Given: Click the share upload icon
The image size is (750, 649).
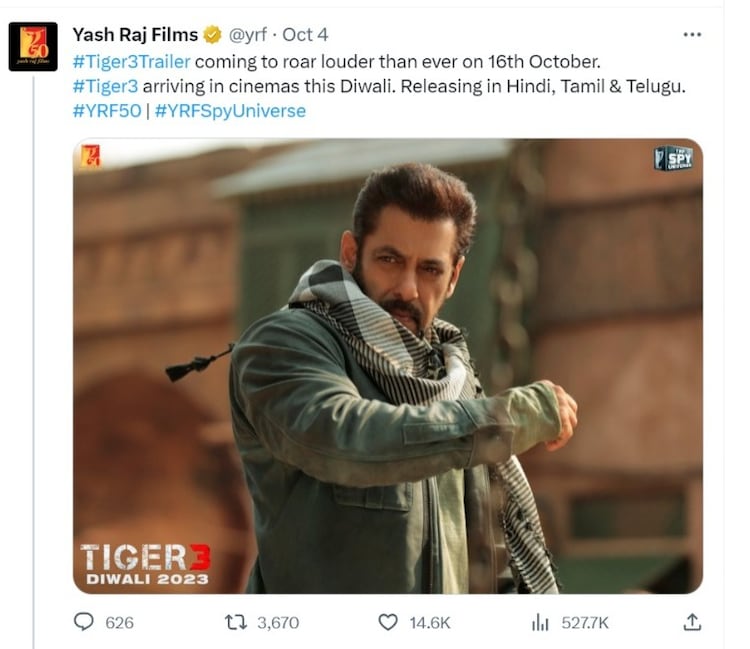Looking at the screenshot, I should tap(691, 622).
